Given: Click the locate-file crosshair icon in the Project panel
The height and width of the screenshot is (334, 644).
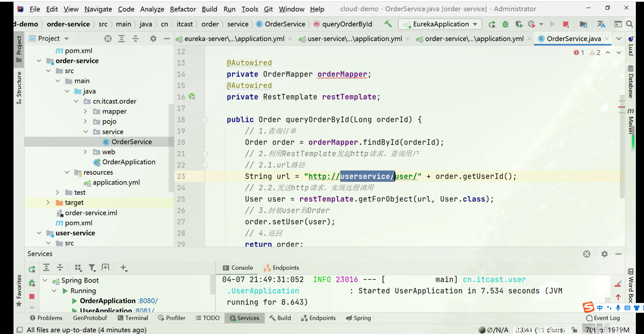Looking at the screenshot, I should coord(108,39).
